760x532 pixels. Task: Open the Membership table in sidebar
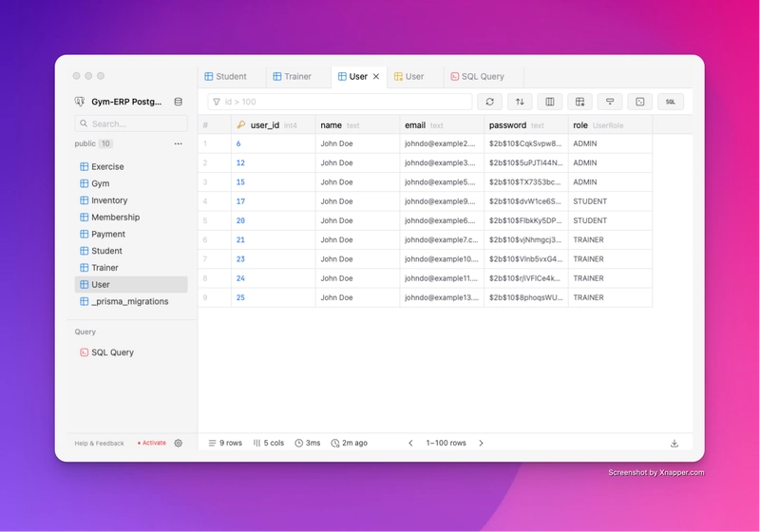tap(131, 217)
